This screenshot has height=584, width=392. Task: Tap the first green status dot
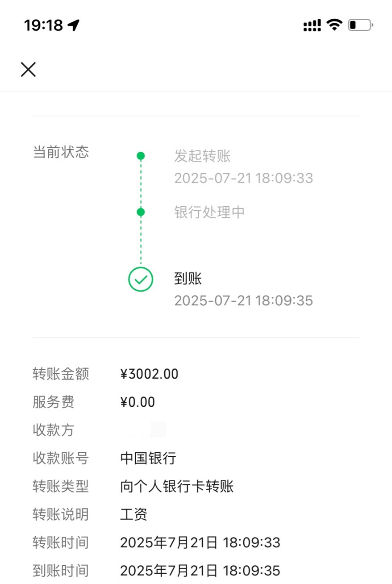pos(141,156)
